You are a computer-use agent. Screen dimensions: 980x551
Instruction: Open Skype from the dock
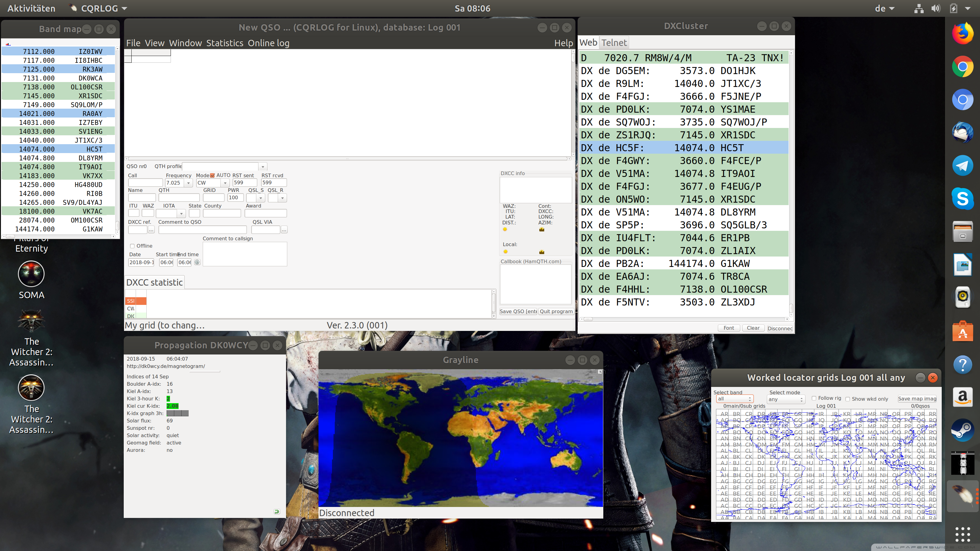point(963,198)
